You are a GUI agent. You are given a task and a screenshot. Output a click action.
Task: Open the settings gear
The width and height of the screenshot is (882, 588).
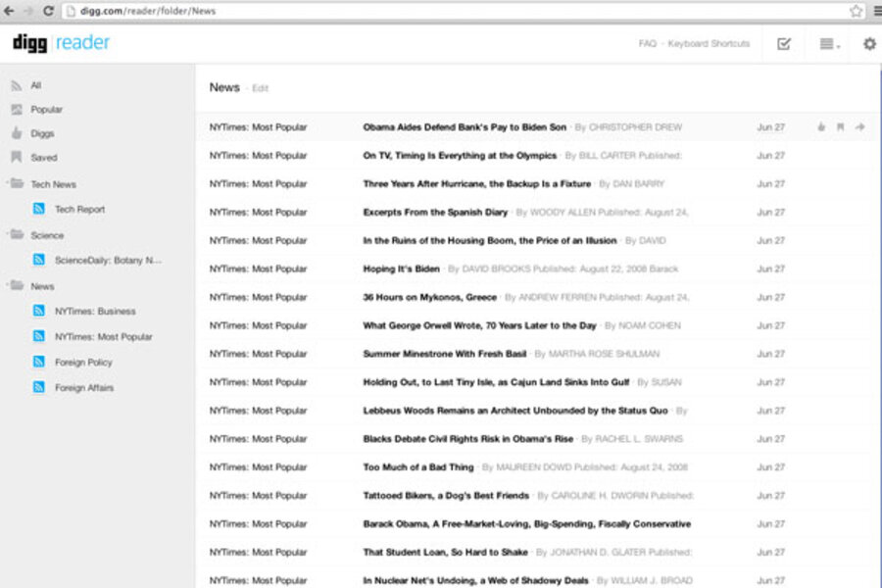click(x=868, y=44)
